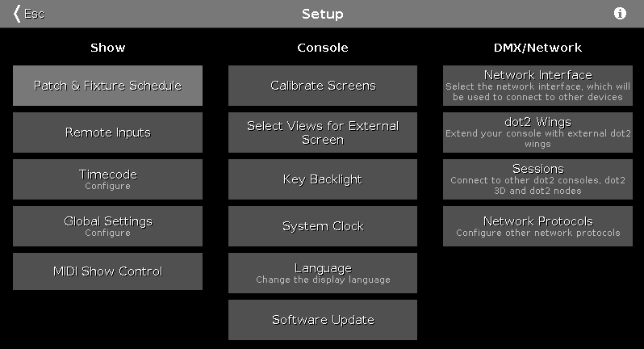The height and width of the screenshot is (349, 644).
Task: Start Software Update
Action: tap(323, 320)
